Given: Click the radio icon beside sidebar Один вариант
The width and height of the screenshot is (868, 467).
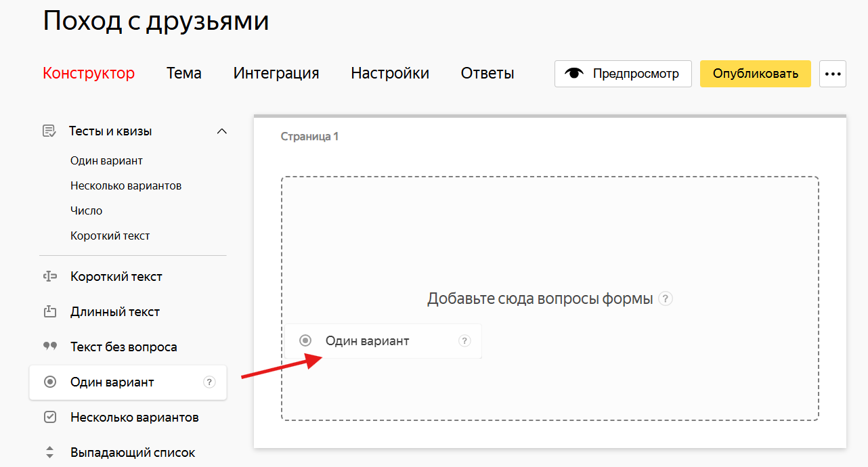Looking at the screenshot, I should pos(49,382).
